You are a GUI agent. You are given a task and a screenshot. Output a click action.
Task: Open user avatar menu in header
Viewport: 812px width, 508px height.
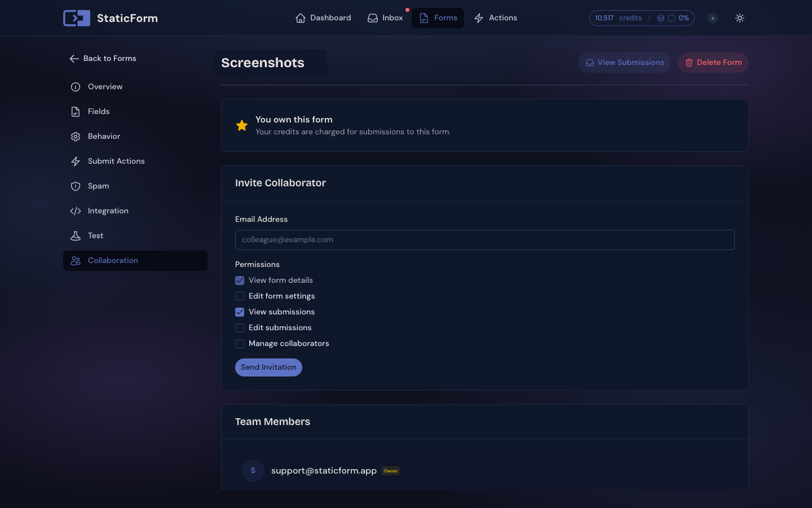point(713,18)
